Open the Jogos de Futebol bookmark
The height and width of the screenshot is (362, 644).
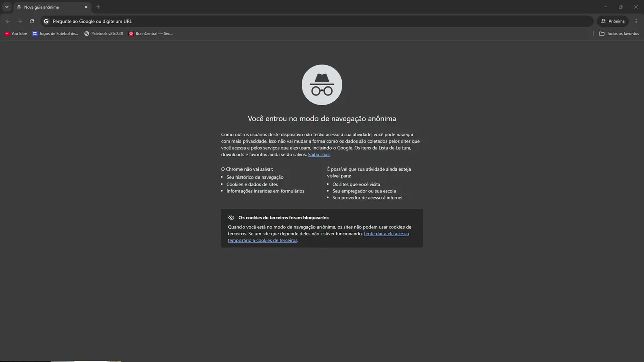click(55, 34)
